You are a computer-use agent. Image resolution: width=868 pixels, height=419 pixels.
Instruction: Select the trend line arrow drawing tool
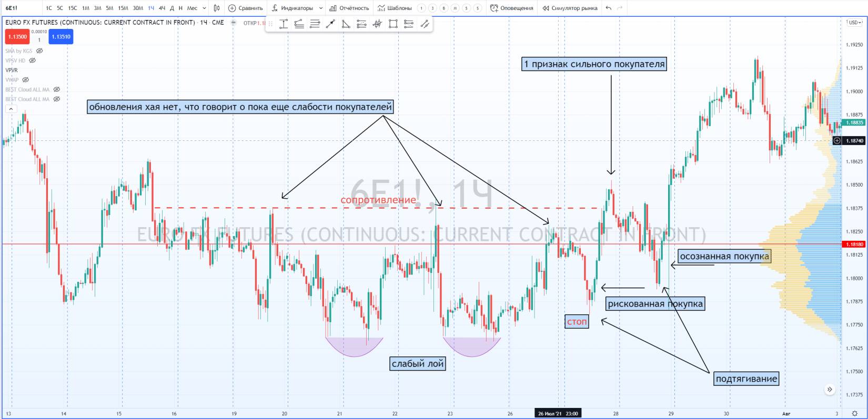[x=330, y=24]
